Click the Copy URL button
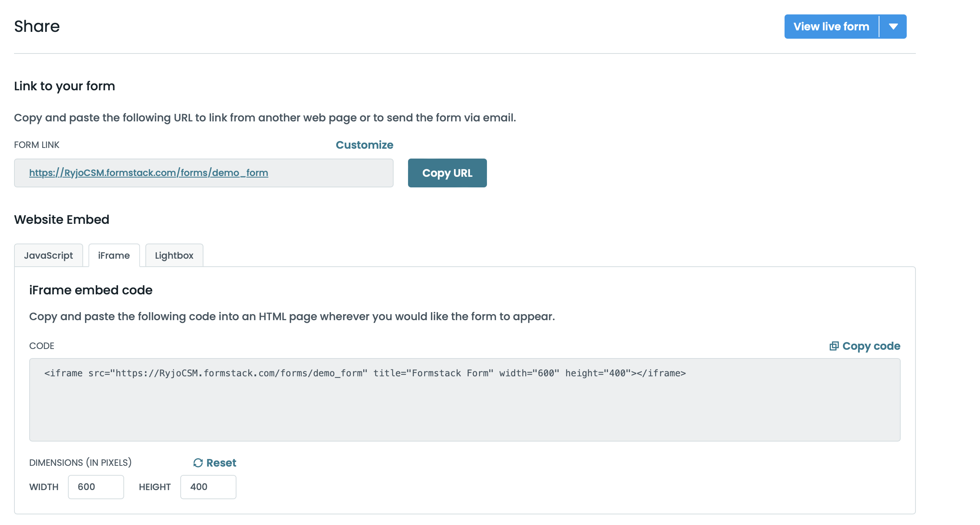The image size is (980, 525). click(x=447, y=173)
